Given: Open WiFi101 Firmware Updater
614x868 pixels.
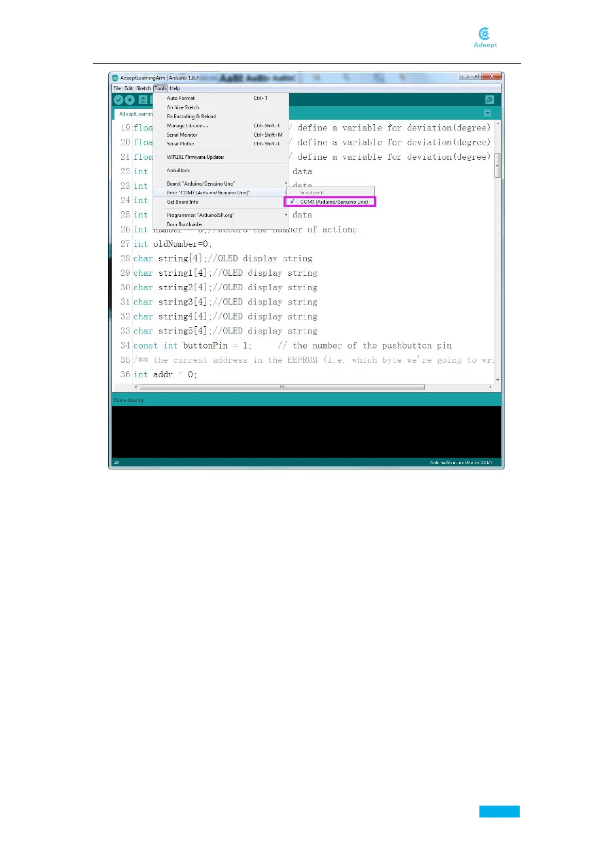Looking at the screenshot, I should (x=221, y=157).
